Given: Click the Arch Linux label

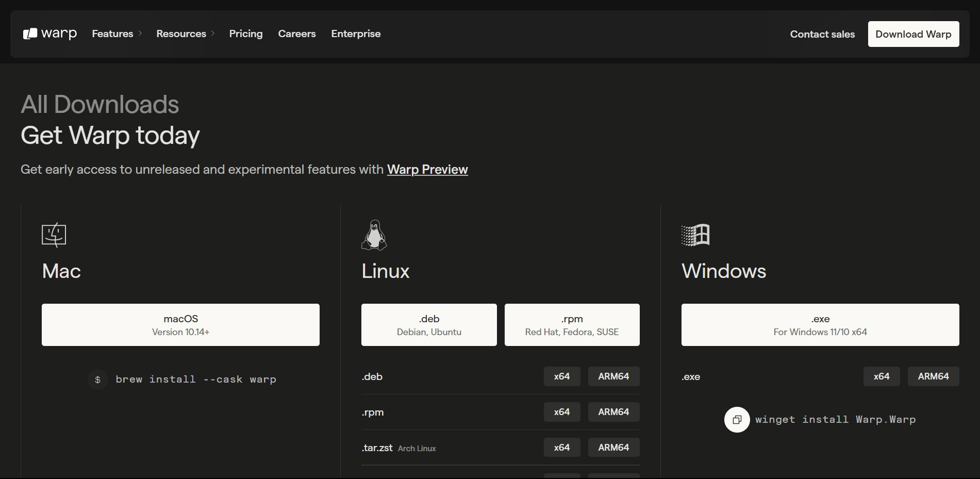Looking at the screenshot, I should 417,449.
